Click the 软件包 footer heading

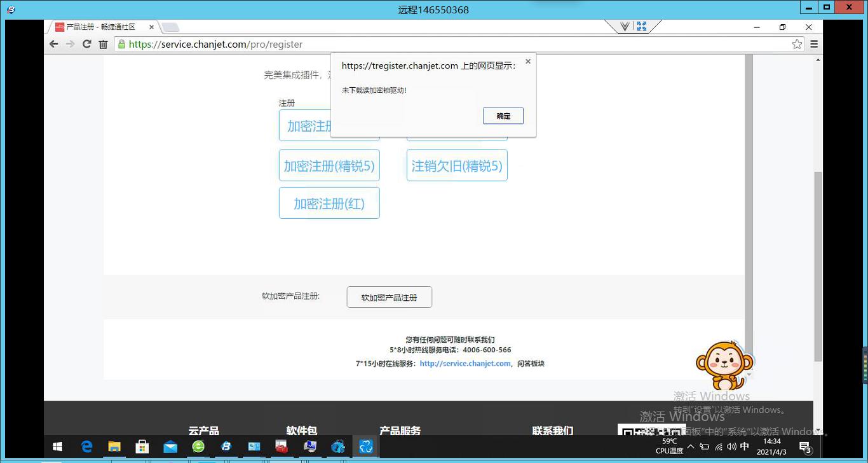pos(301,431)
